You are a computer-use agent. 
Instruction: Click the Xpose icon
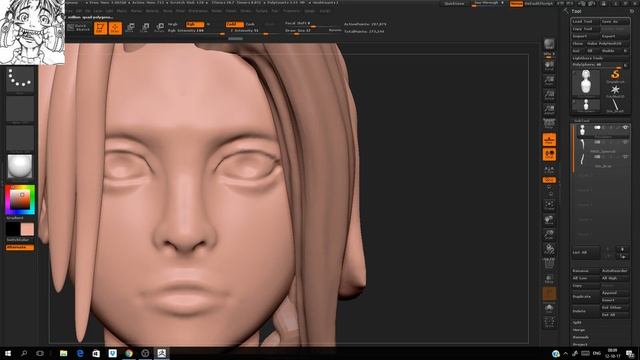point(549,322)
